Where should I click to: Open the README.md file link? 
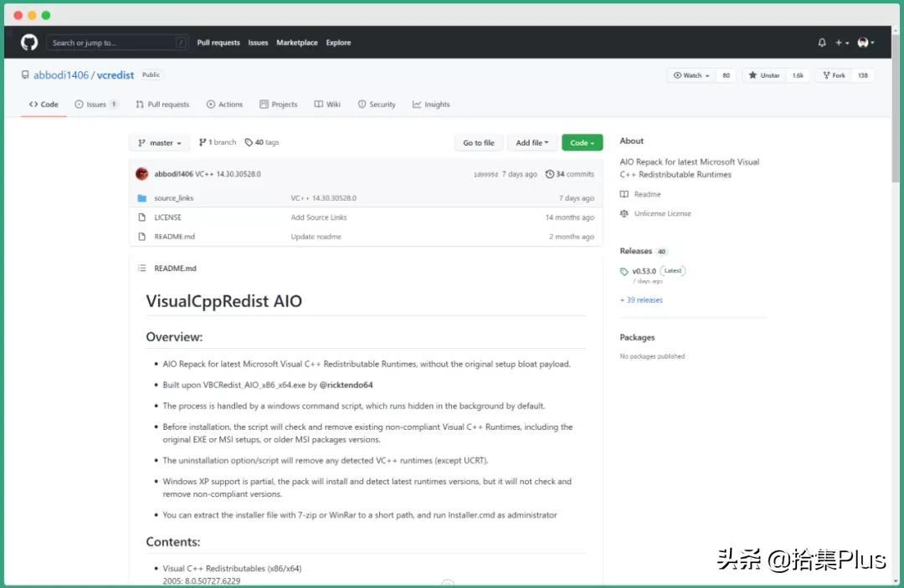175,237
